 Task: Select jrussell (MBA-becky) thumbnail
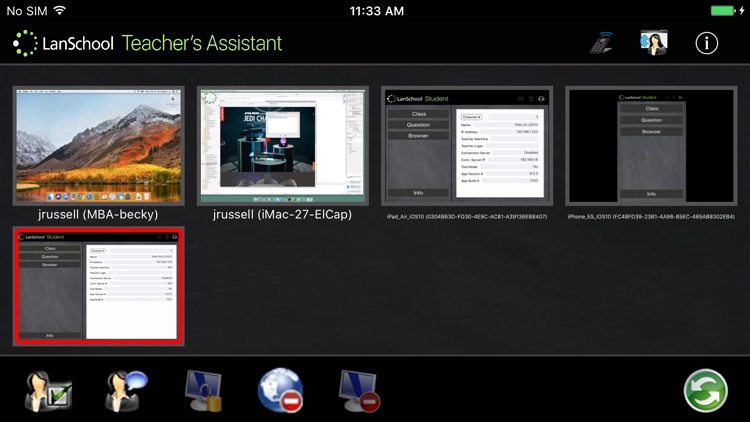99,146
